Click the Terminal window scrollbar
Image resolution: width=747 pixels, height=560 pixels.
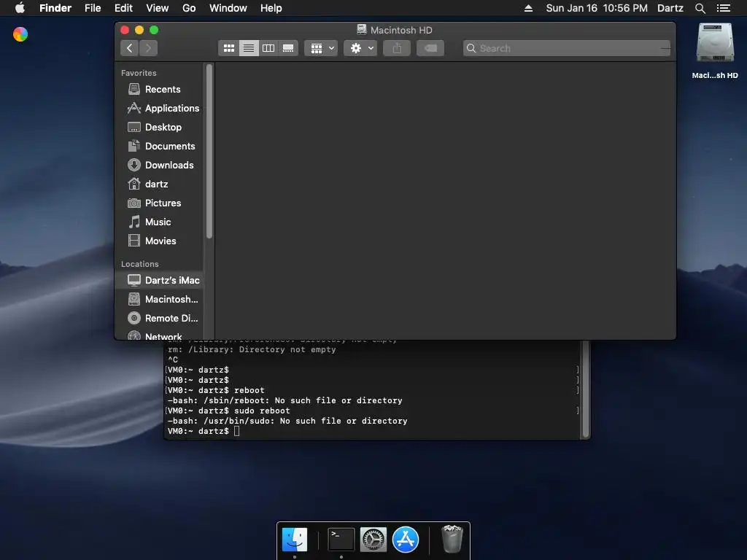click(x=586, y=389)
